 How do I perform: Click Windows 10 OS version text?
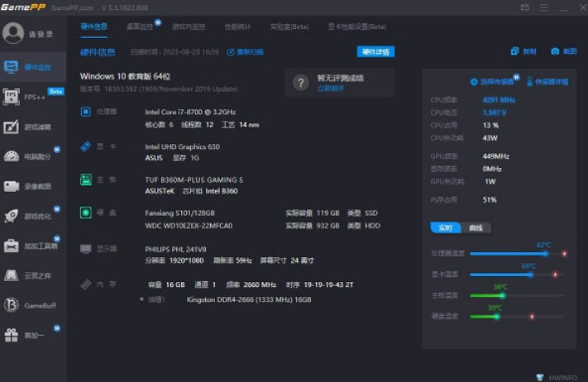point(125,76)
